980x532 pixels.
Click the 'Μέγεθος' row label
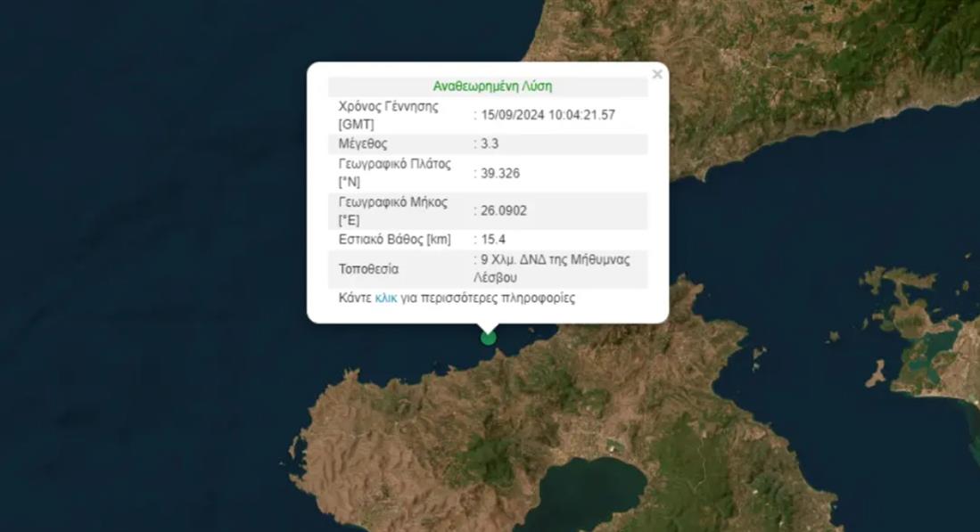(363, 143)
